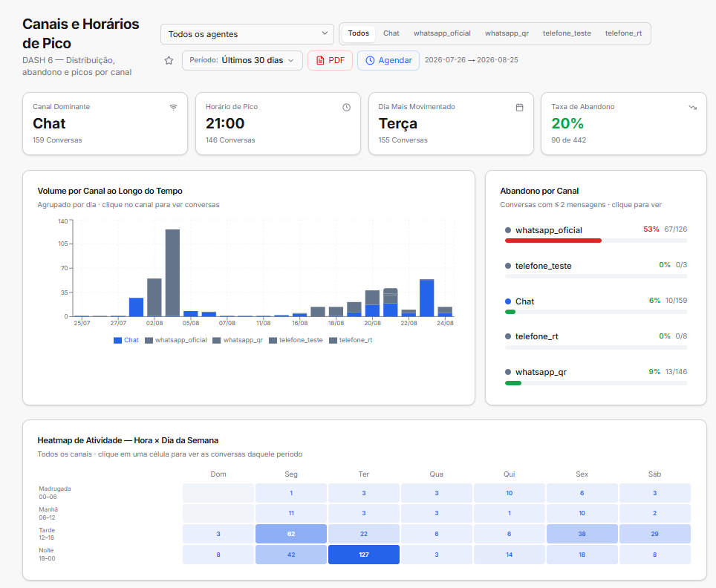The height and width of the screenshot is (588, 716).
Task: Click heatmap cell with value 38
Action: [x=582, y=534]
